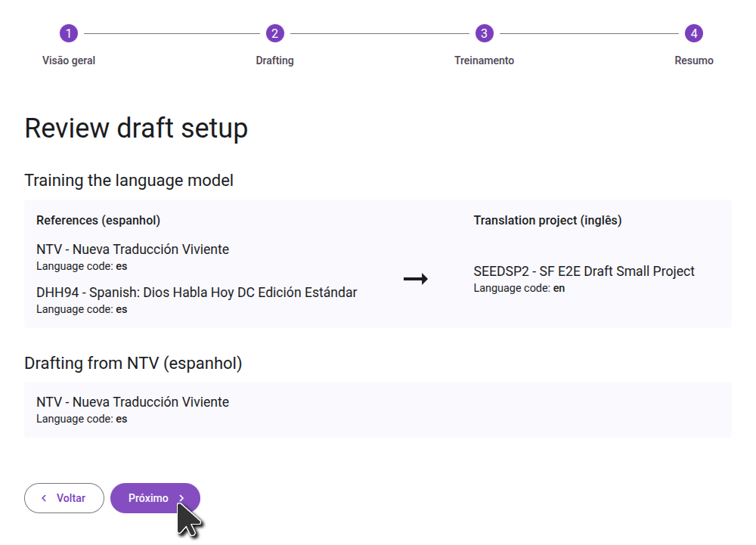756x545 pixels.
Task: Select DHH94 Dios Habla Hoy reference
Action: point(197,293)
